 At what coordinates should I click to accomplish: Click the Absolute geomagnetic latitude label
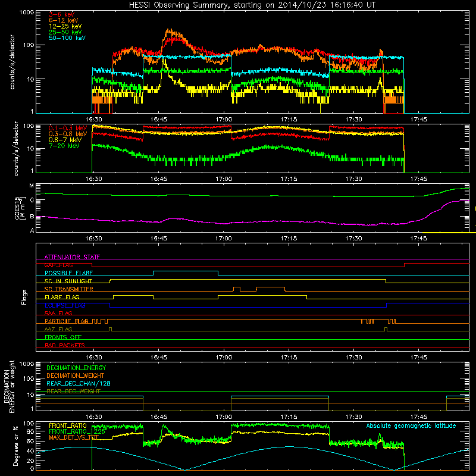coord(411,426)
